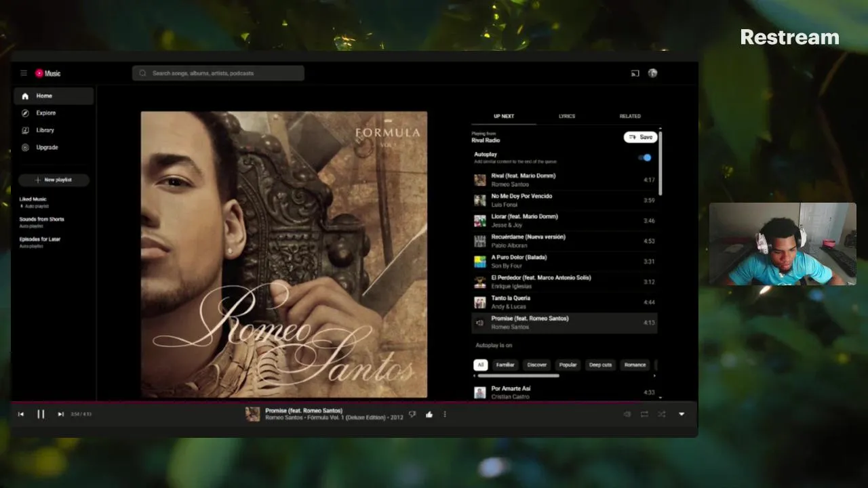Toggle repeat mode
Viewport: 868px width, 488px height.
point(644,414)
